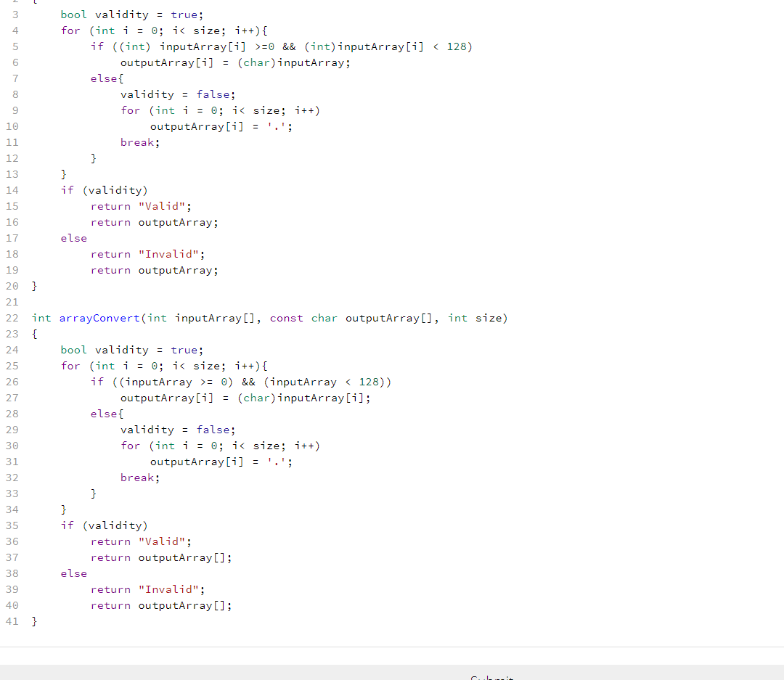Click the closing brace on line 20

pyautogui.click(x=35, y=286)
